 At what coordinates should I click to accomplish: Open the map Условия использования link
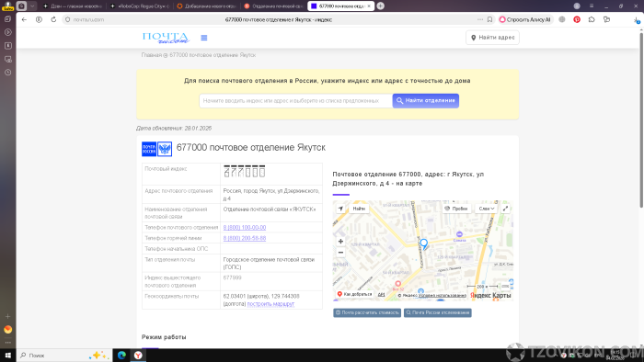(442, 296)
